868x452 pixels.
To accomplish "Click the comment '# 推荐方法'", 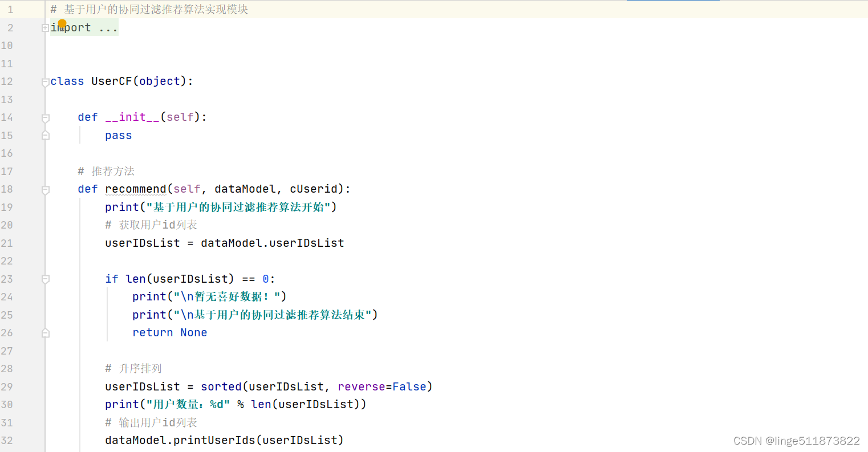I will click(106, 172).
